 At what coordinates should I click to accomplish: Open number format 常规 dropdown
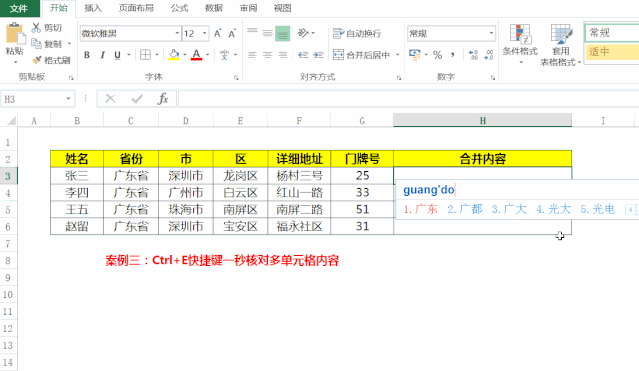pos(491,33)
